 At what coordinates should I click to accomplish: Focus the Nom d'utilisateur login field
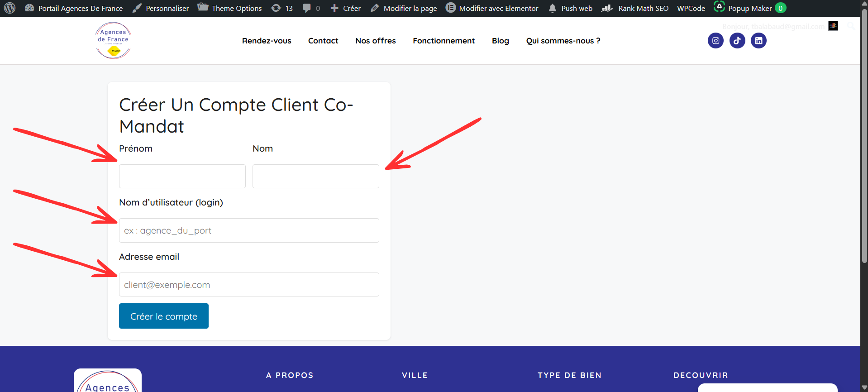[x=249, y=230]
